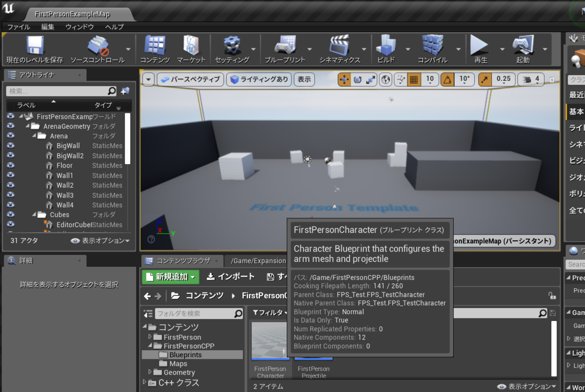The width and height of the screenshot is (585, 392).
Task: Select the scale gizmo tool in viewport
Action: tap(370, 79)
